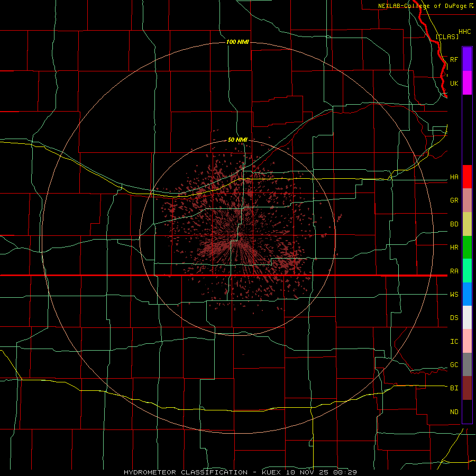Click the DS legend label
The width and height of the screenshot is (476, 476).
pos(454,318)
